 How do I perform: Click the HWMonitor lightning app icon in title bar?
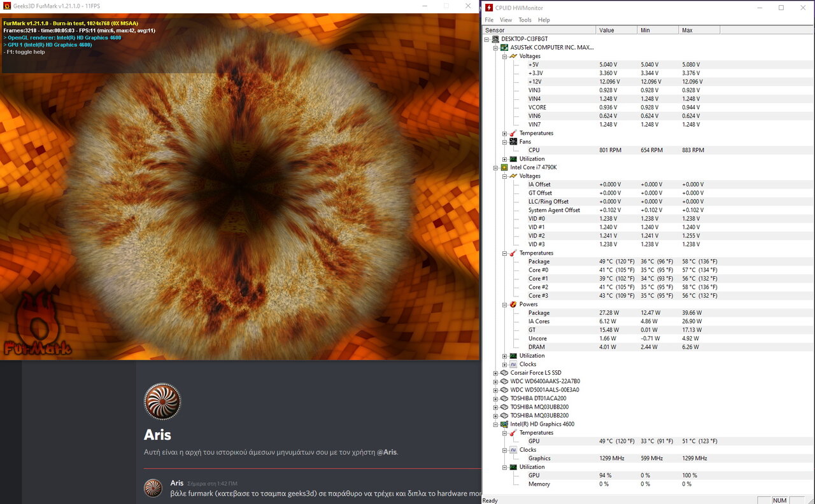pos(488,8)
